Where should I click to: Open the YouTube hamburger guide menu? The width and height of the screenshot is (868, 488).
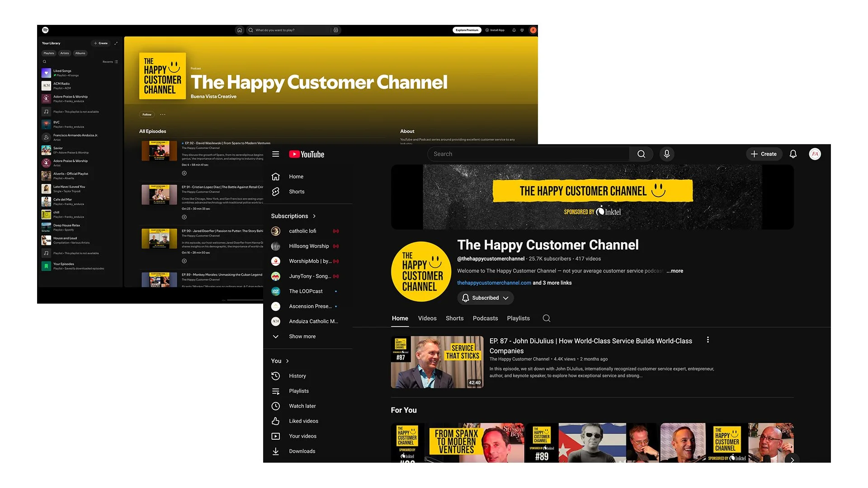pos(276,154)
